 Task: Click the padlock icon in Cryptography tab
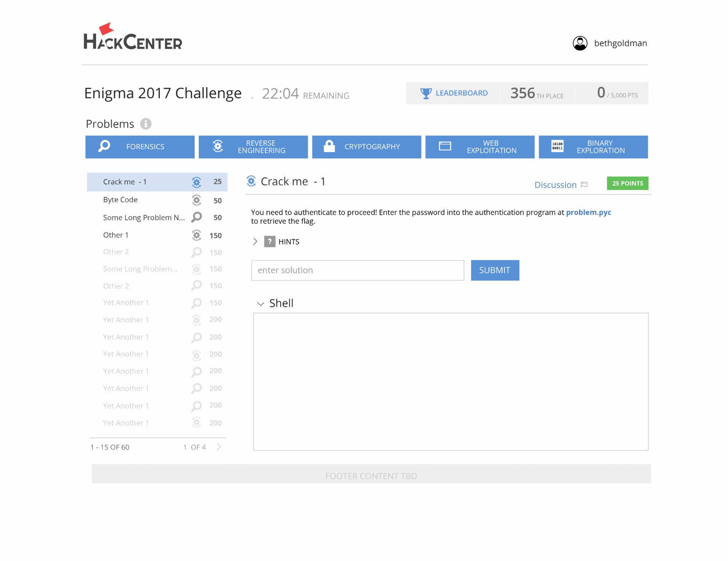pyautogui.click(x=329, y=146)
